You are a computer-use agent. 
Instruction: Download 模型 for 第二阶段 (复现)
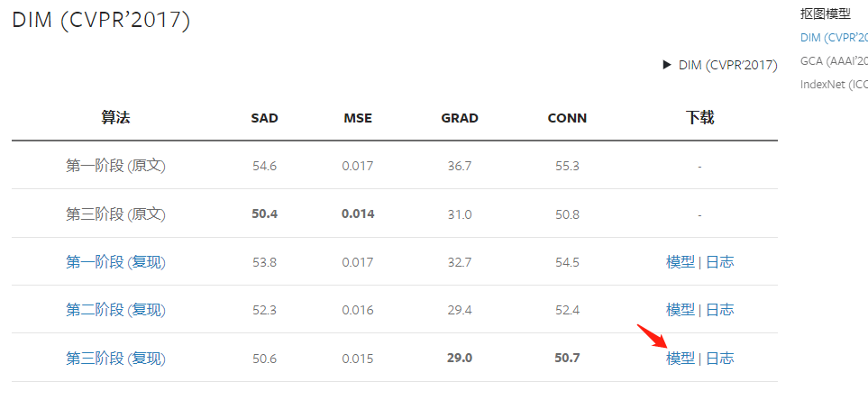(681, 310)
